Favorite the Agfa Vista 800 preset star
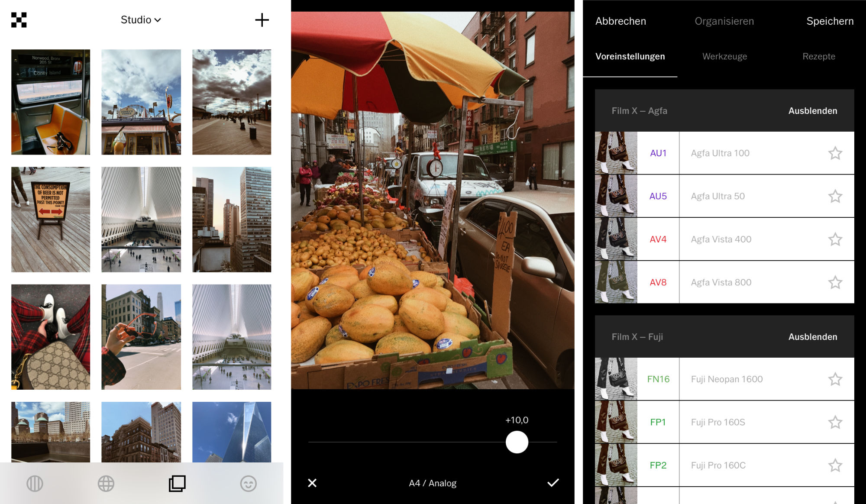 835,282
